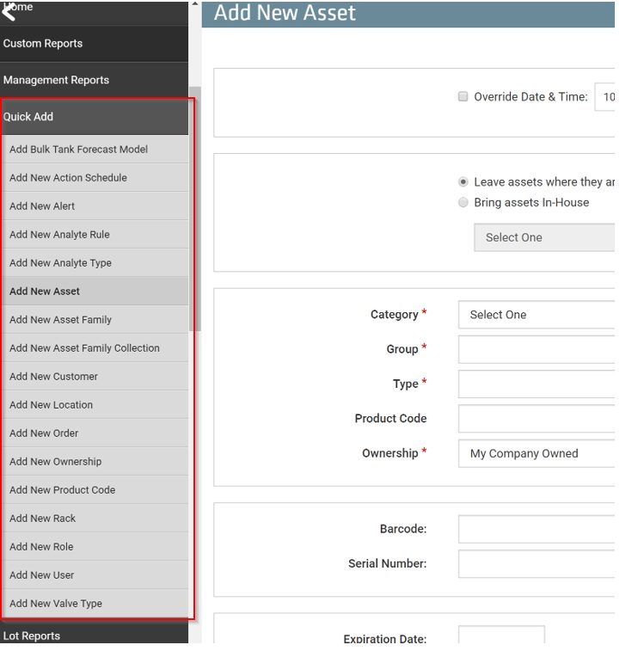Choose Add New User
644x651 pixels.
(x=95, y=575)
